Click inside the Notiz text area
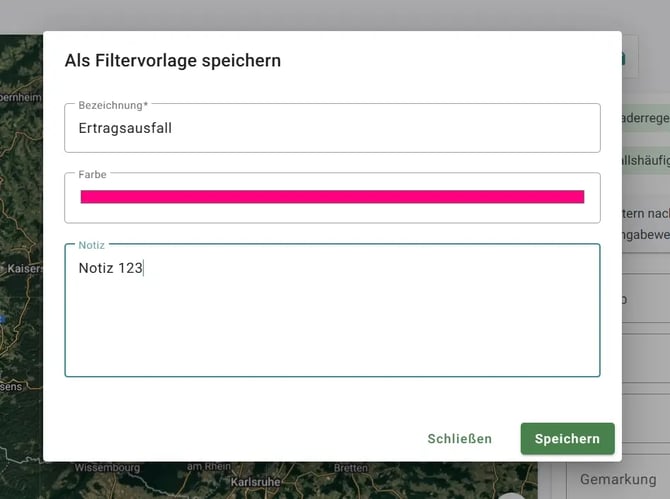This screenshot has width=670, height=499. [332, 311]
